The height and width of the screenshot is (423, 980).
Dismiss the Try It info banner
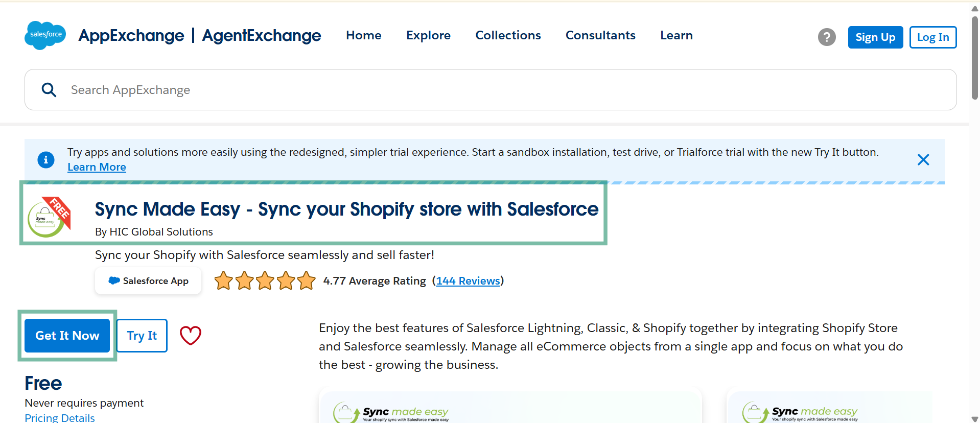pos(923,160)
